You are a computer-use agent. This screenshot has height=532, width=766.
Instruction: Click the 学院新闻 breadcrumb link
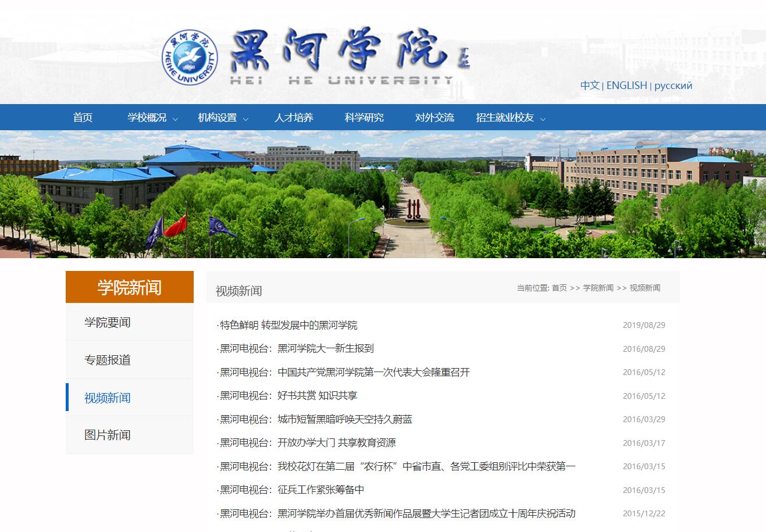pos(598,288)
